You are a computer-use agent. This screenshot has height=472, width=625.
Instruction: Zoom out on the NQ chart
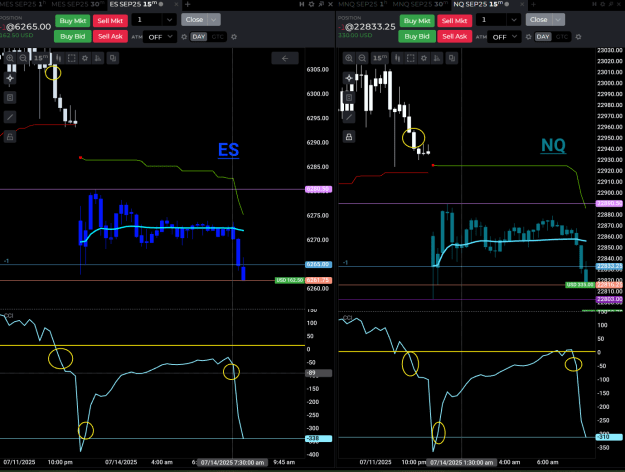[x=362, y=58]
